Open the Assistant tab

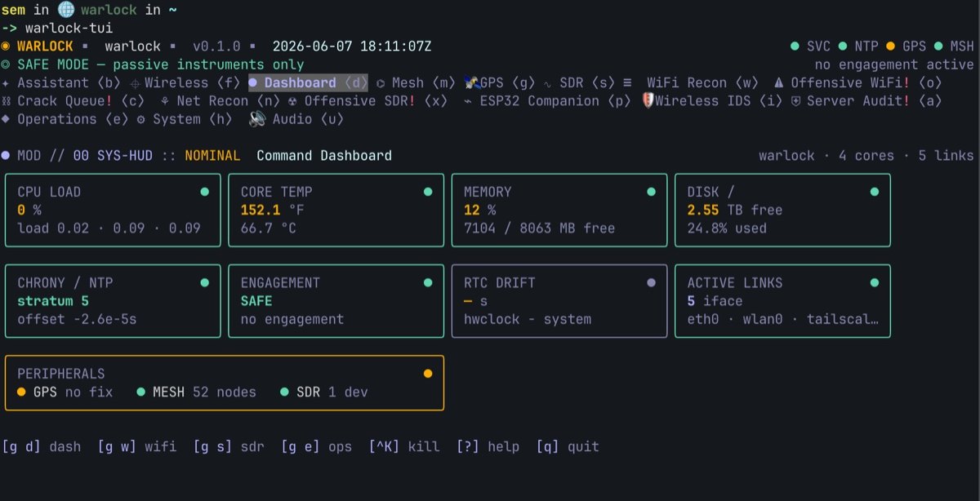coord(61,82)
